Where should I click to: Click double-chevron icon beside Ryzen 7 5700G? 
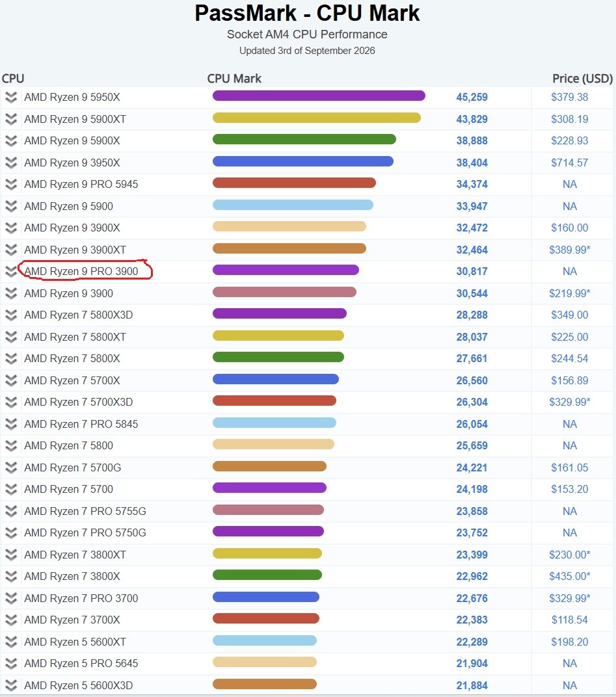pyautogui.click(x=11, y=467)
